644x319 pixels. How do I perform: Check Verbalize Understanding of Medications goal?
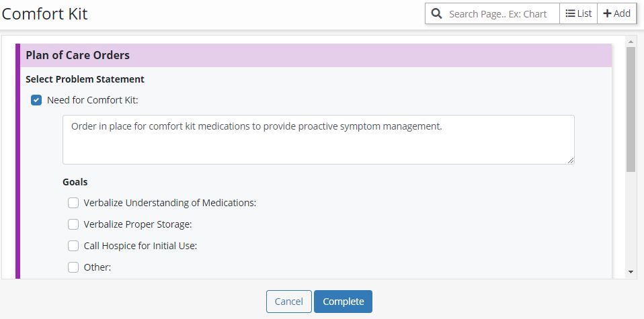point(73,203)
